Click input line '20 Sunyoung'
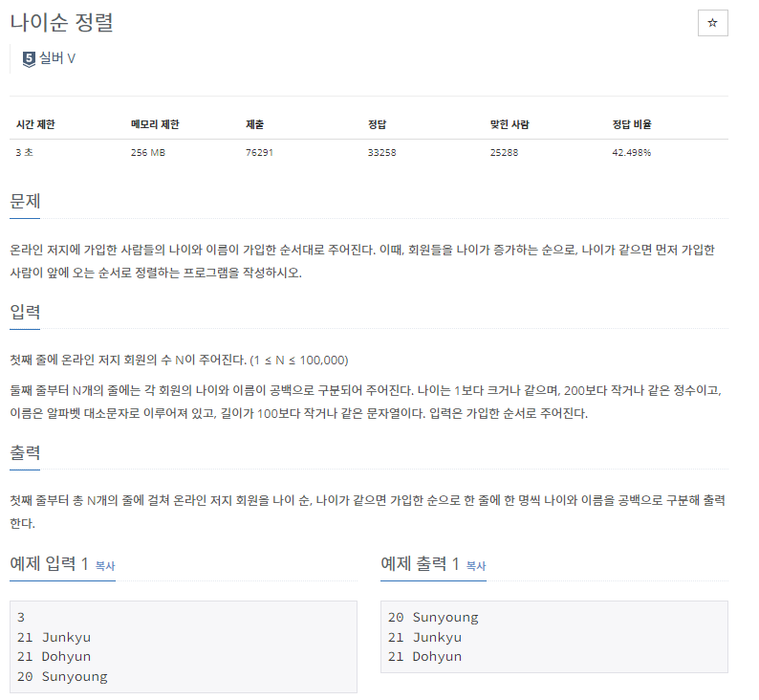The height and width of the screenshot is (700, 759). coord(62,676)
